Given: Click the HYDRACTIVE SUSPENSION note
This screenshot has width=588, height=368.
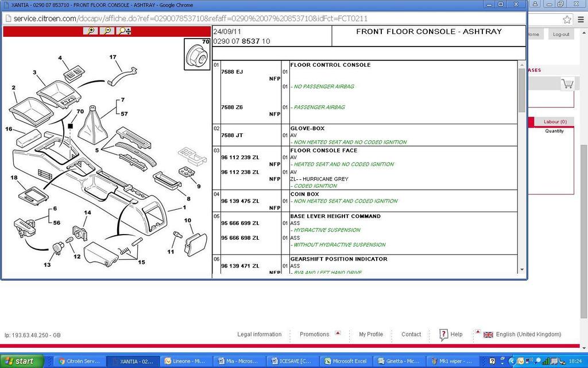Looking at the screenshot, I should (x=326, y=230).
